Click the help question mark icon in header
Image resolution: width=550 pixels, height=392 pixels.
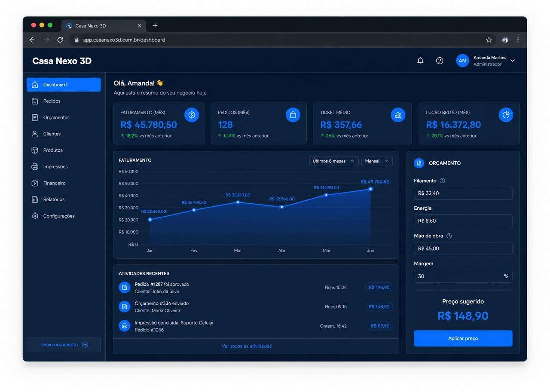(440, 61)
